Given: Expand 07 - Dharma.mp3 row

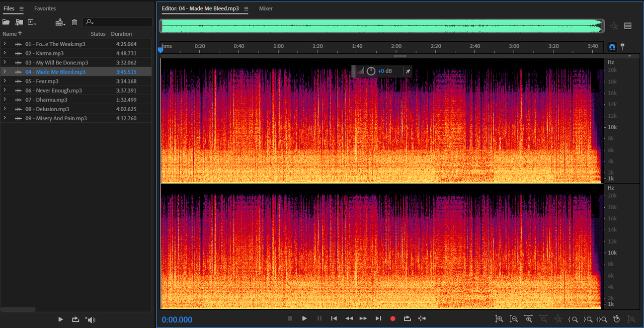Looking at the screenshot, I should pyautogui.click(x=5, y=100).
